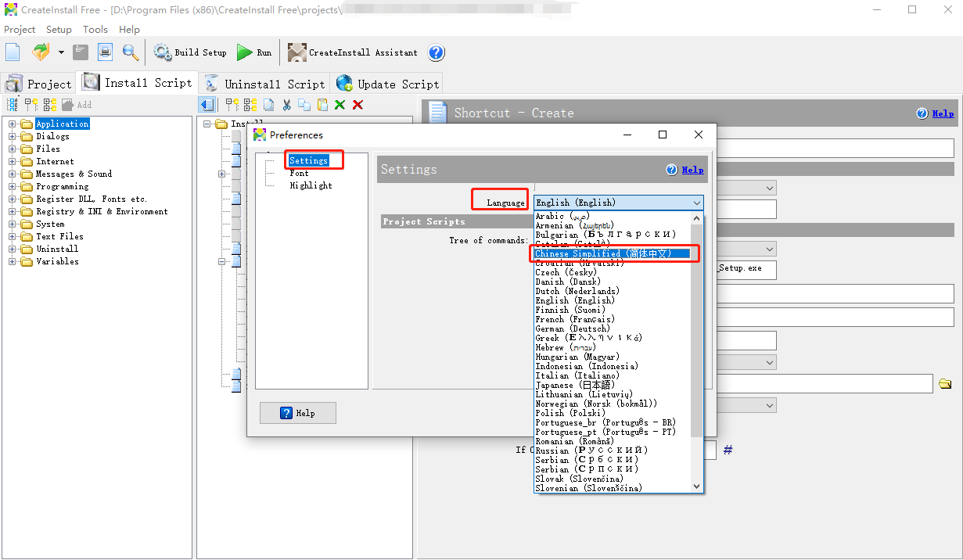Click the paste icon on the script toolbar
963x560 pixels.
(322, 104)
